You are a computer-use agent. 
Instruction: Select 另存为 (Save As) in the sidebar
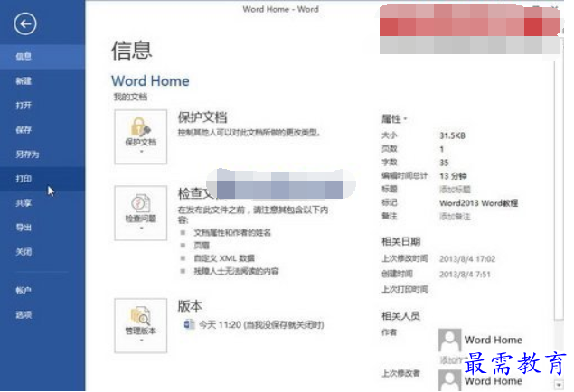click(42, 154)
